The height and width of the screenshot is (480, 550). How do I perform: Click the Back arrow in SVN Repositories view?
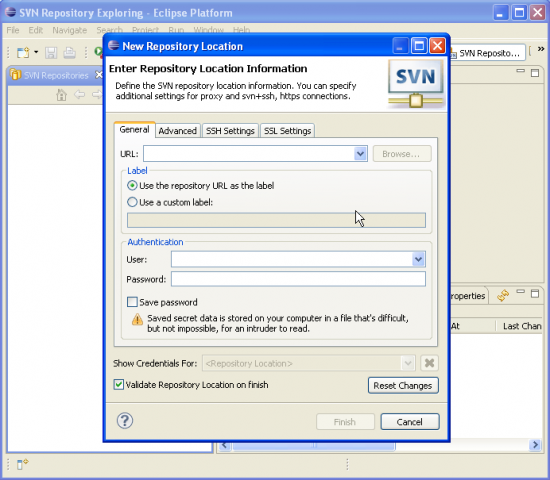coord(80,94)
